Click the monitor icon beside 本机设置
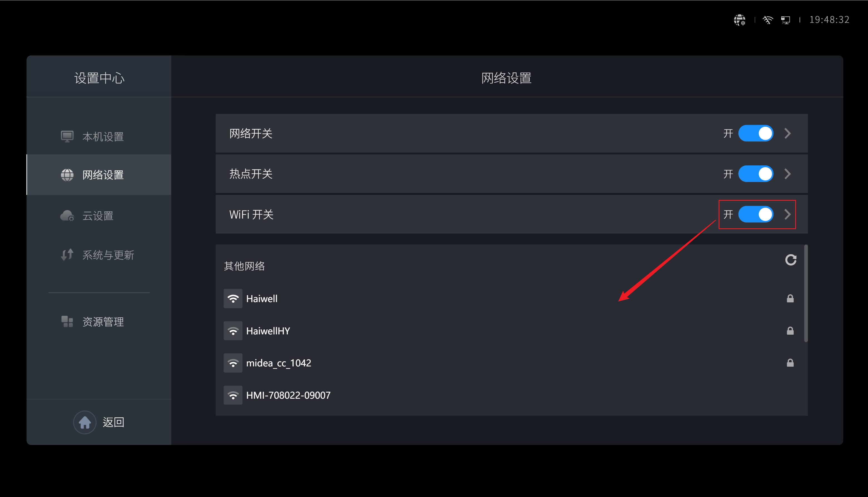 tap(67, 136)
